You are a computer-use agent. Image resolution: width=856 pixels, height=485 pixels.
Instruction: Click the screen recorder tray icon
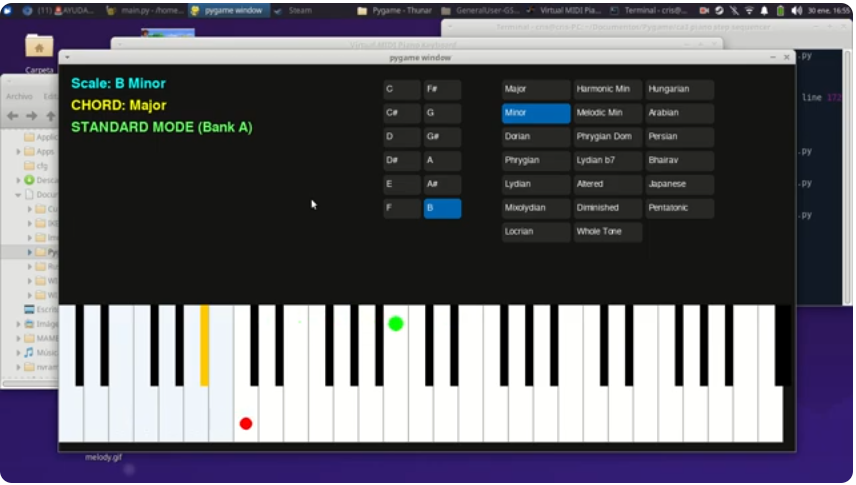point(704,11)
